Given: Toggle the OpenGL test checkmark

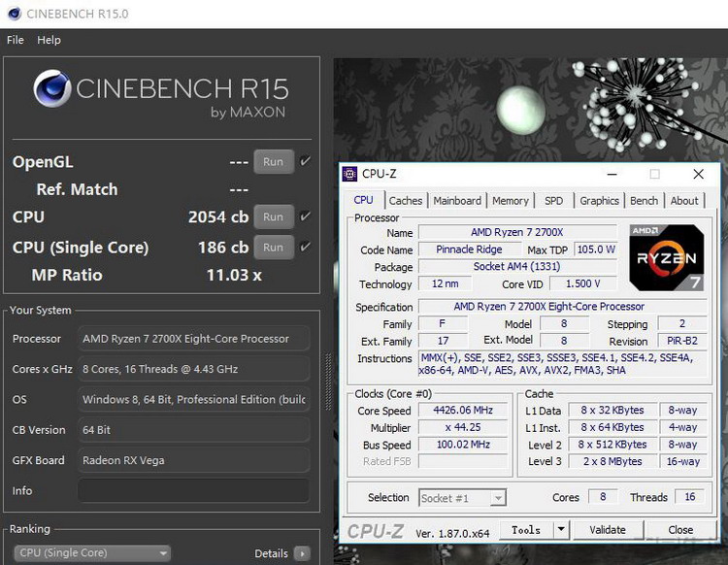Looking at the screenshot, I should 305,161.
